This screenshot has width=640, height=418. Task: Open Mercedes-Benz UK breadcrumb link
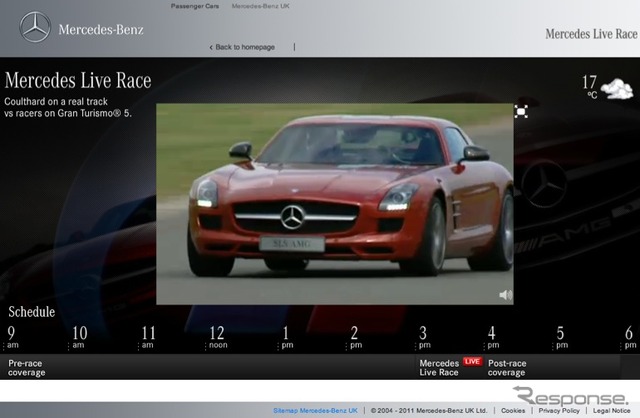260,6
